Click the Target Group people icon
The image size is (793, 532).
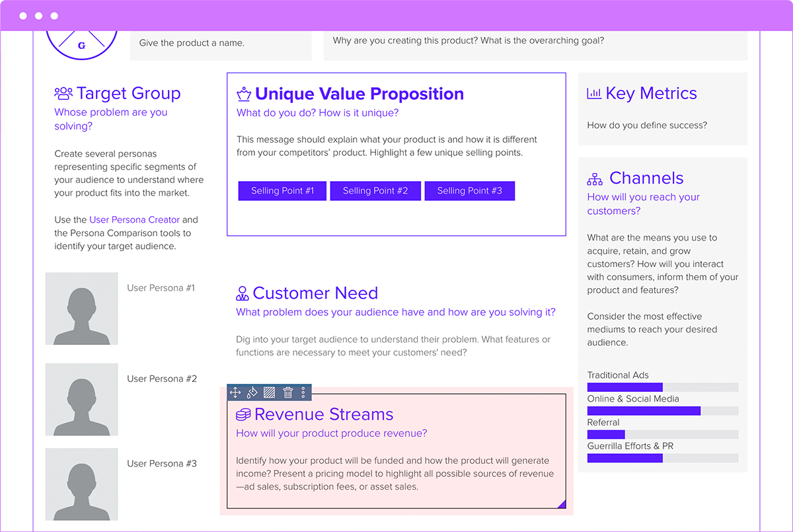61,93
